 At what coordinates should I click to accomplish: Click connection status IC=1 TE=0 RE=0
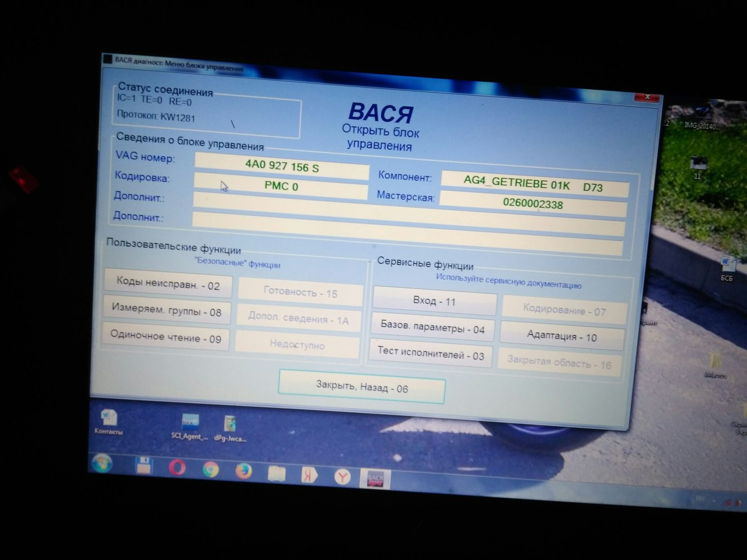[154, 101]
